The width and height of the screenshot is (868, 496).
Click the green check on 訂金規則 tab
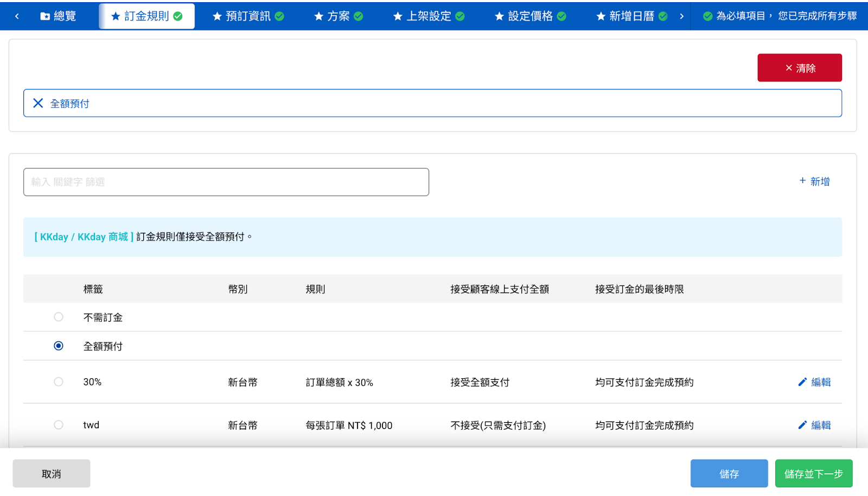178,16
